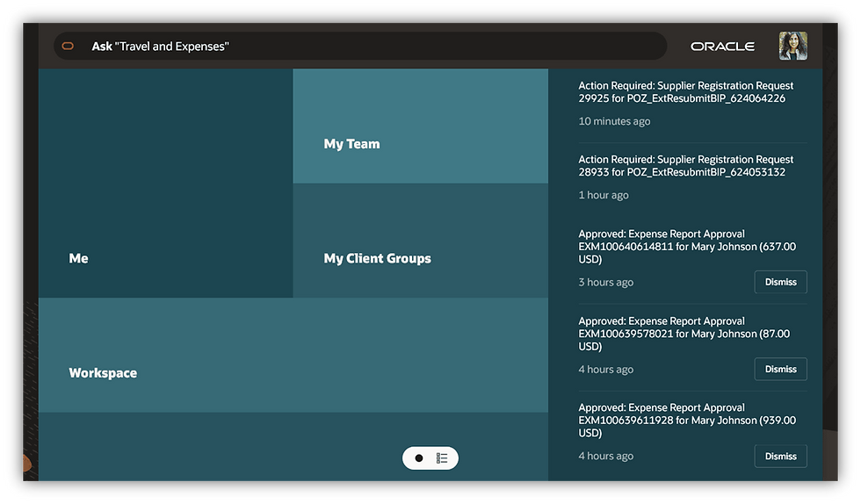861x504 pixels.
Task: Click the "3 hours ago" timestamp
Action: click(x=605, y=282)
